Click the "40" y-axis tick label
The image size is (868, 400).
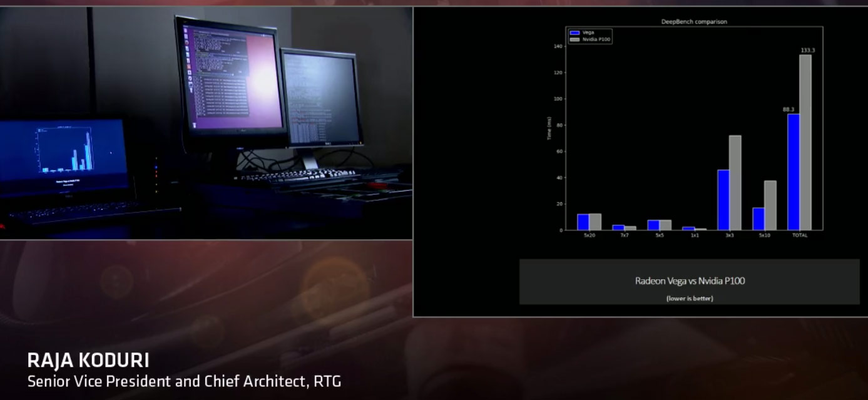[x=559, y=178]
